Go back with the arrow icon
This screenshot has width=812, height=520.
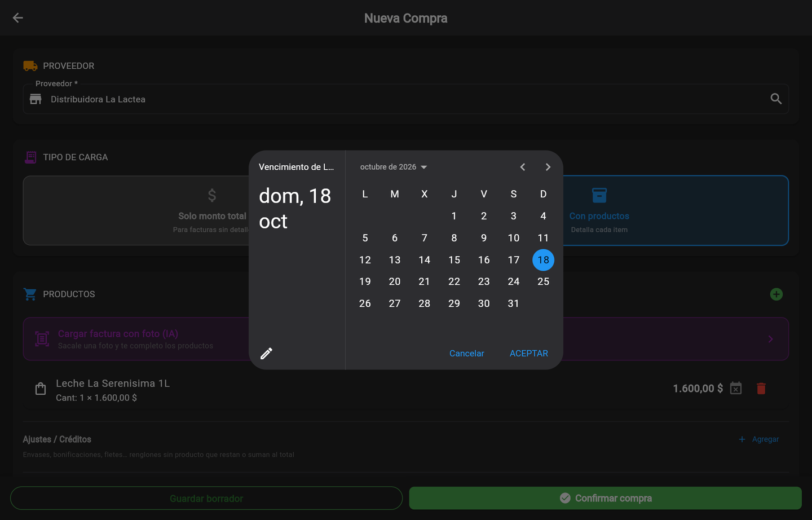(x=18, y=18)
